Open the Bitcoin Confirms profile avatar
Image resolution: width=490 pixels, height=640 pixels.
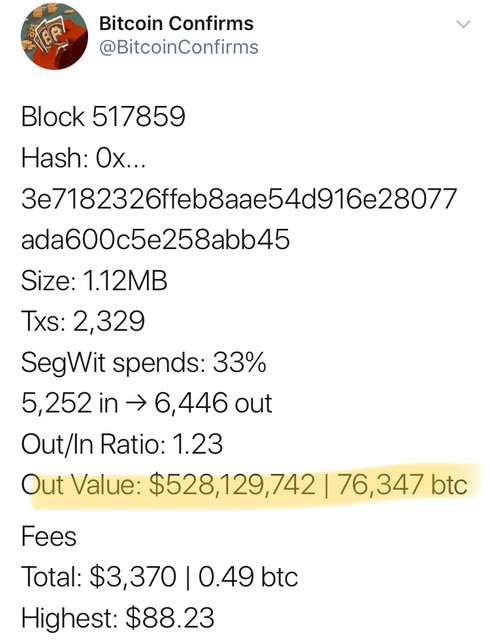(x=54, y=36)
